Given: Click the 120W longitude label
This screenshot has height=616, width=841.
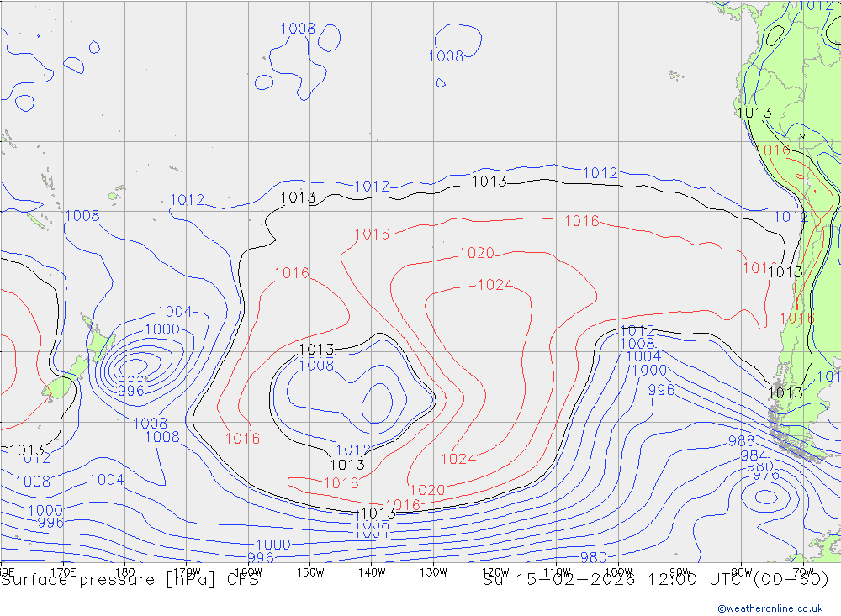Looking at the screenshot, I should coord(495,572).
